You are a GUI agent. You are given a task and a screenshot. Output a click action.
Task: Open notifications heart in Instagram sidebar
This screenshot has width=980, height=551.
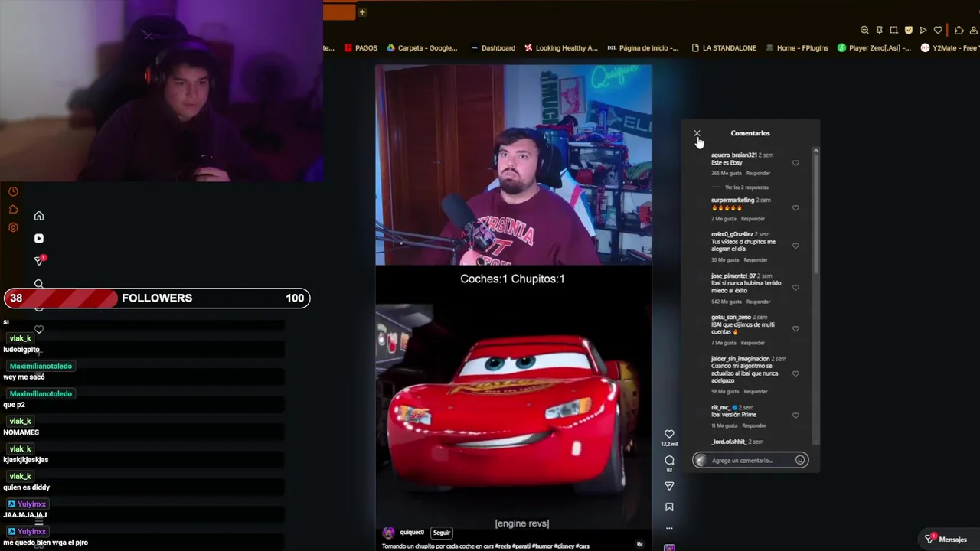[x=39, y=330]
